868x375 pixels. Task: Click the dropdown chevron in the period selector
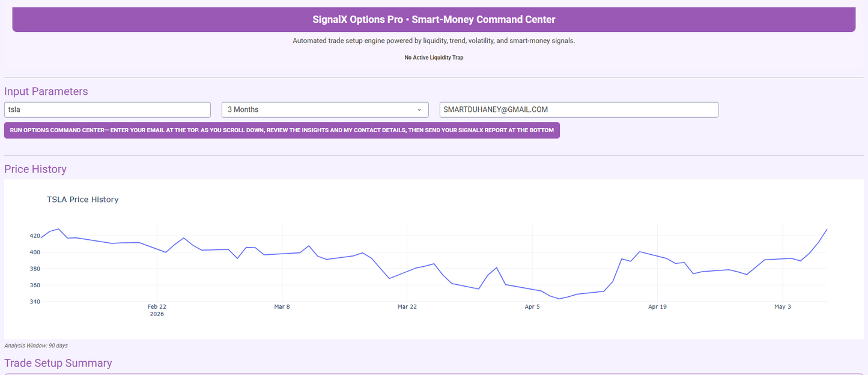click(x=419, y=110)
